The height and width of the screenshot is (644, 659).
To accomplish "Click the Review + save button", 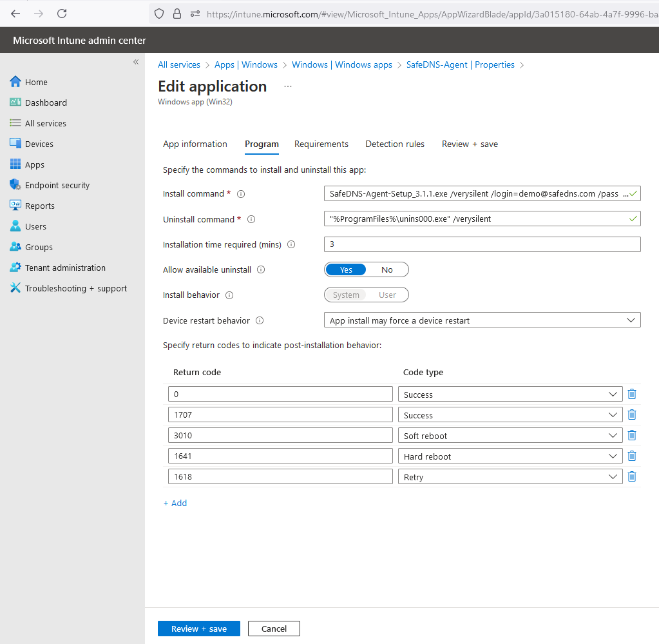I will click(199, 629).
